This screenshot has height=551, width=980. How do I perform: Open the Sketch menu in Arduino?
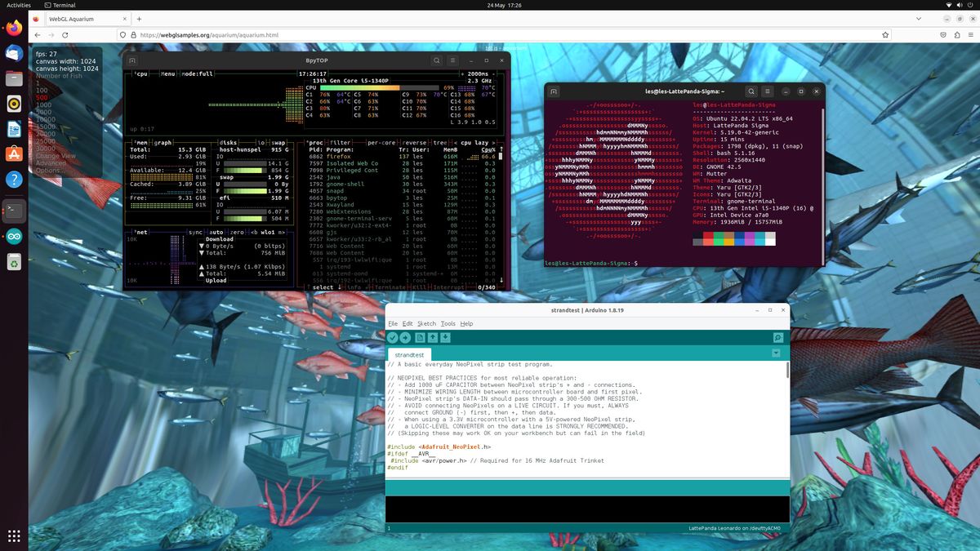click(427, 323)
